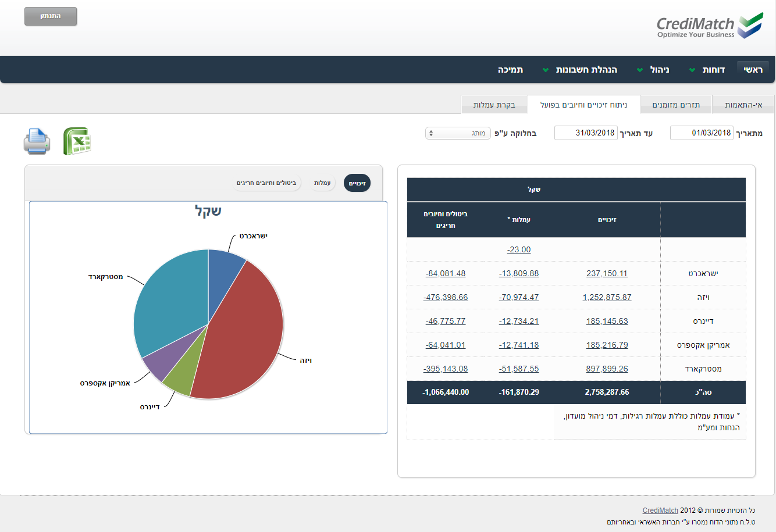Open אמריקן אקספרס credits link 185,216.79
Viewport: 776px width, 532px height.
coord(607,345)
